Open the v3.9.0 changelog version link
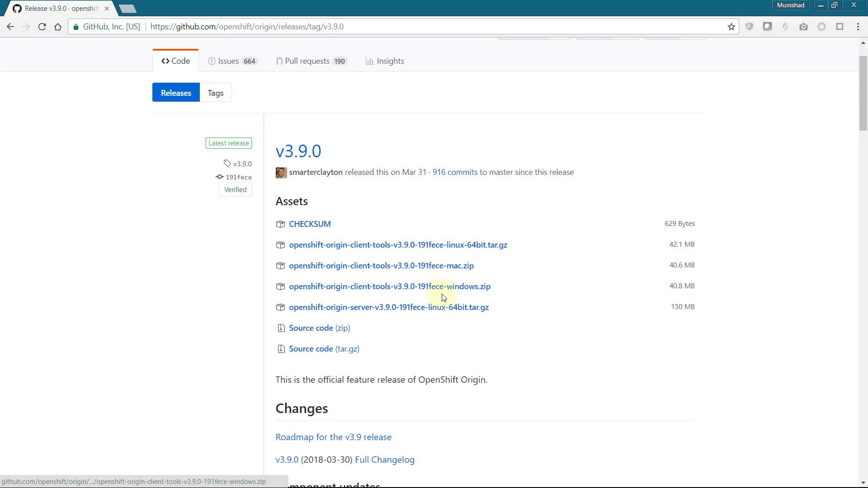 (287, 460)
